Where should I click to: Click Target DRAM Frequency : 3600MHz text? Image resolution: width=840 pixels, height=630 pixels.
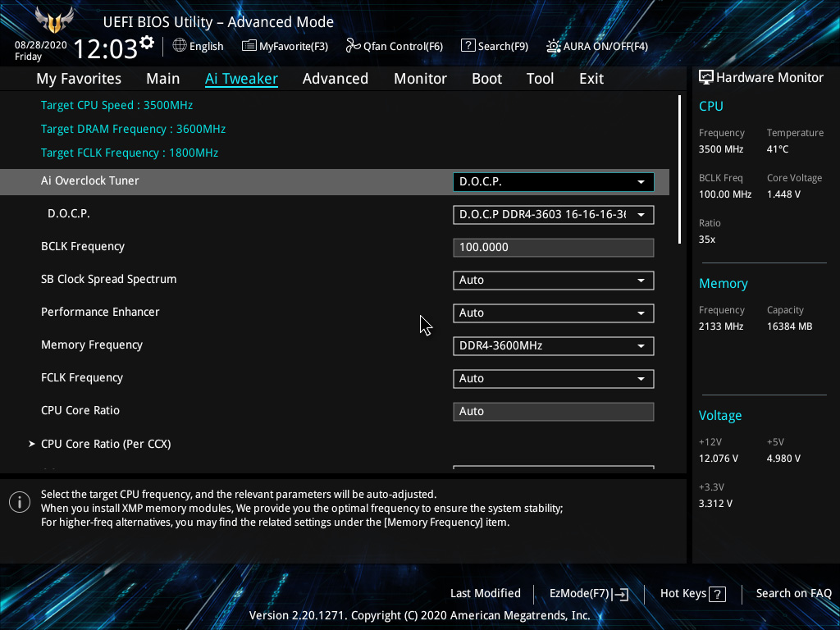pyautogui.click(x=134, y=129)
